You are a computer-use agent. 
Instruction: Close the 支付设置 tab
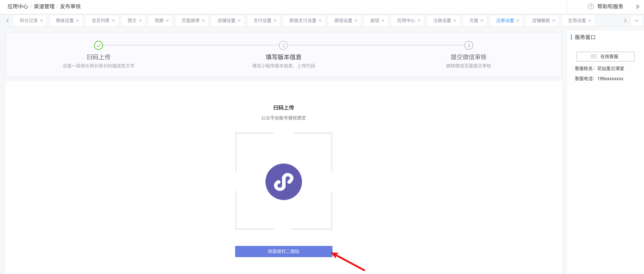(x=275, y=21)
